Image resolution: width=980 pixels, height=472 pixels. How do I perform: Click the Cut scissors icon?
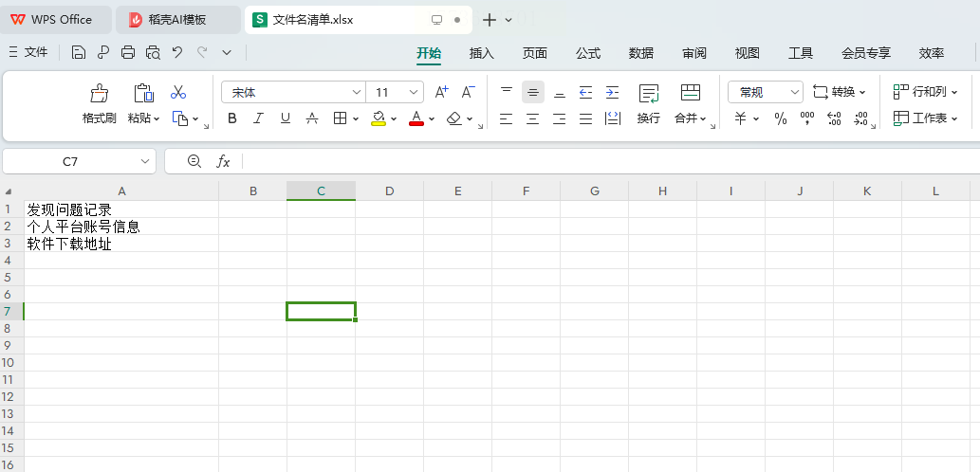pos(178,92)
